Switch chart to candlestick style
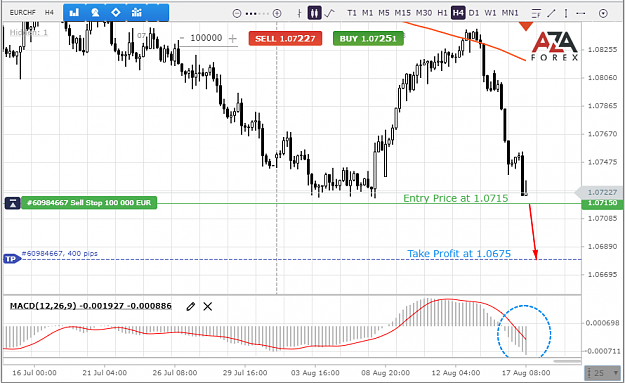The image size is (625, 383). tap(314, 13)
